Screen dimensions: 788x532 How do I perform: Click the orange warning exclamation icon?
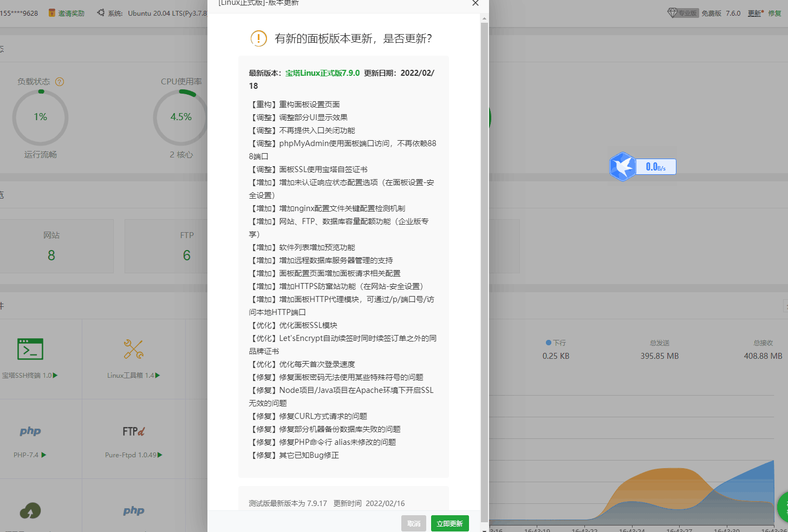259,38
